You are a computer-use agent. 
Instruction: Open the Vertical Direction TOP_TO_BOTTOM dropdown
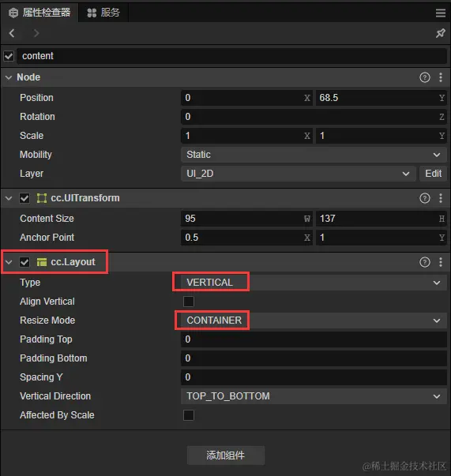[314, 396]
